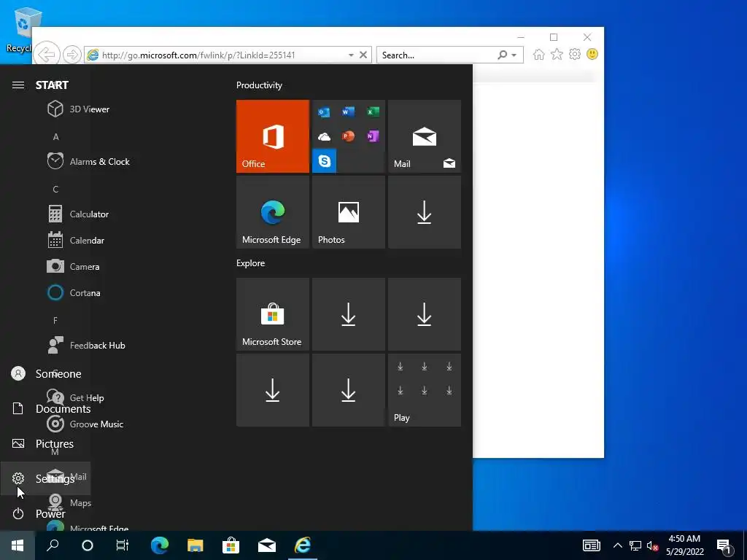The height and width of the screenshot is (560, 747).
Task: Click the Outlook icon in the Office group tile
Action: coord(324,112)
